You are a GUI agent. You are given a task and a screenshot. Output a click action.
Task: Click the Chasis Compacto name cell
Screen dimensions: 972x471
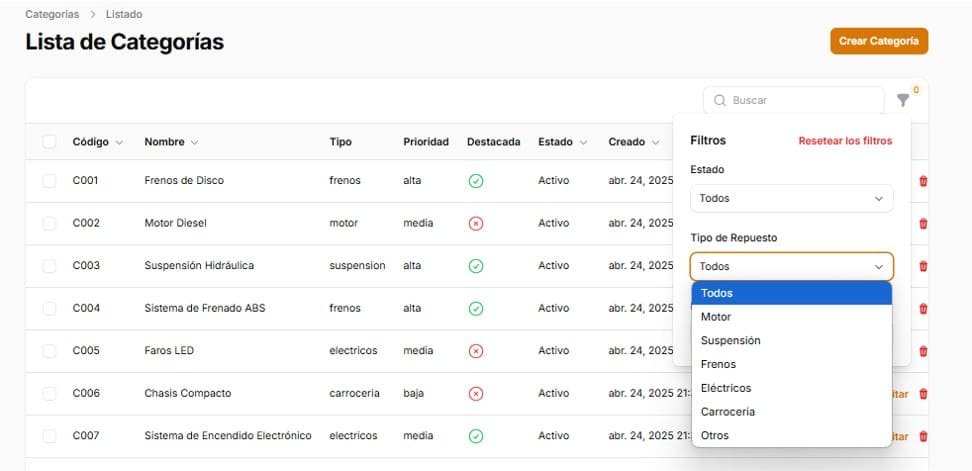coord(188,394)
